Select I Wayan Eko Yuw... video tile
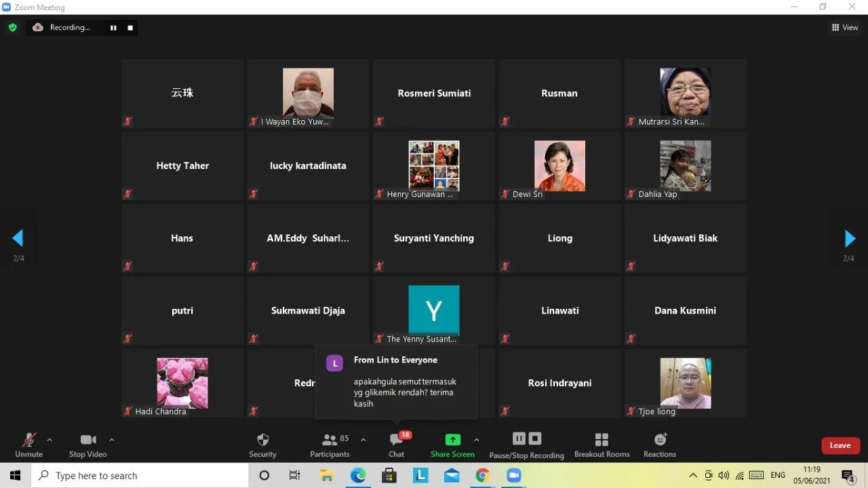The width and height of the screenshot is (868, 488). [x=308, y=94]
